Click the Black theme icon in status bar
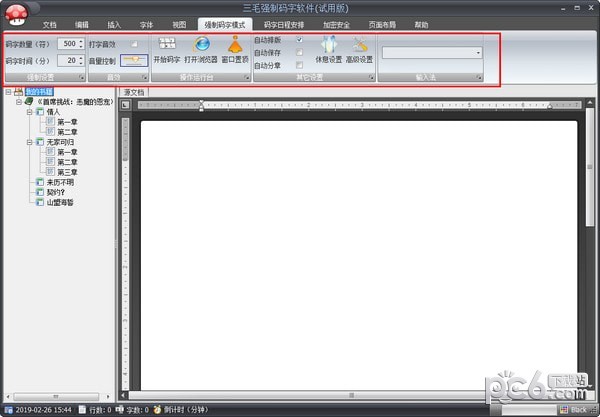Image resolution: width=600 pixels, height=417 pixels. [564, 410]
